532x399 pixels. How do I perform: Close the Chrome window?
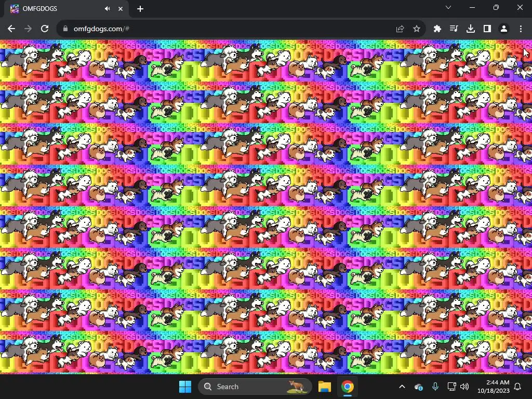tap(520, 7)
